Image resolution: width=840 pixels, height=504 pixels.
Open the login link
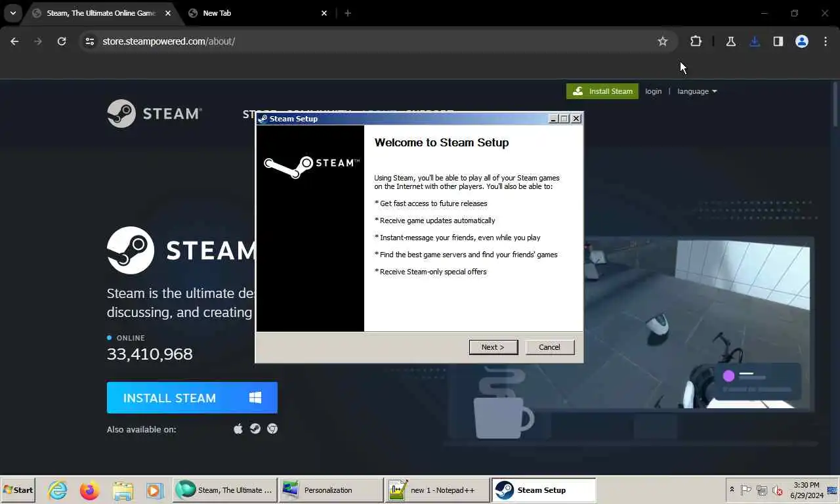653,91
